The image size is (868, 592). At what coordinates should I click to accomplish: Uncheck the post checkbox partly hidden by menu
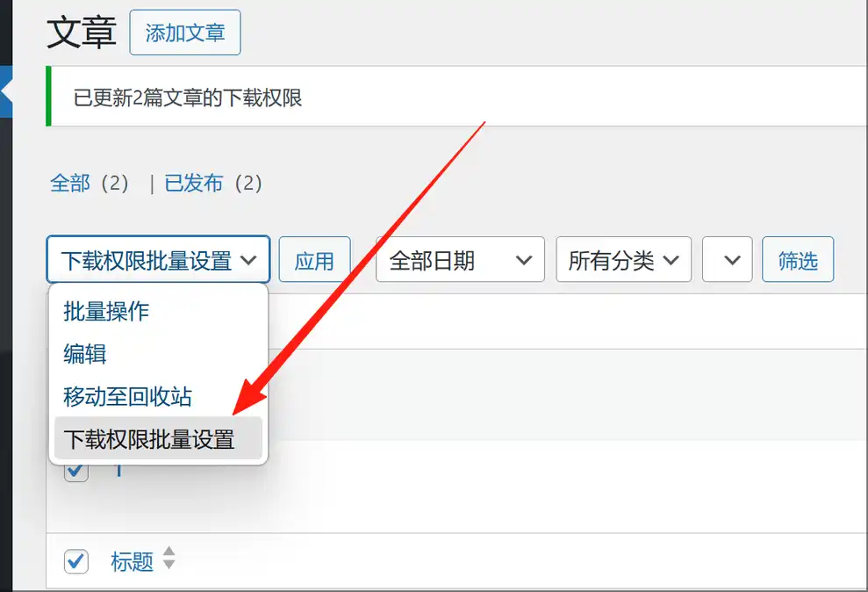click(x=76, y=473)
